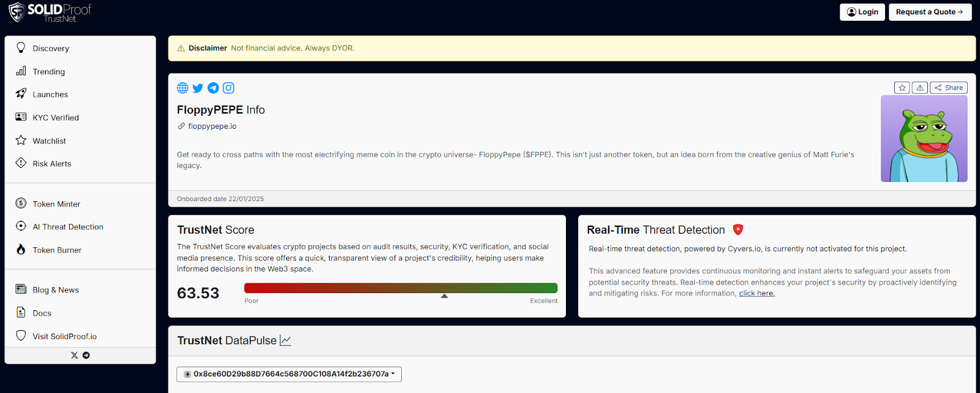Screen dimensions: 980x393
Task: Click the red shield icon beside Threat Detection
Action: click(x=738, y=229)
